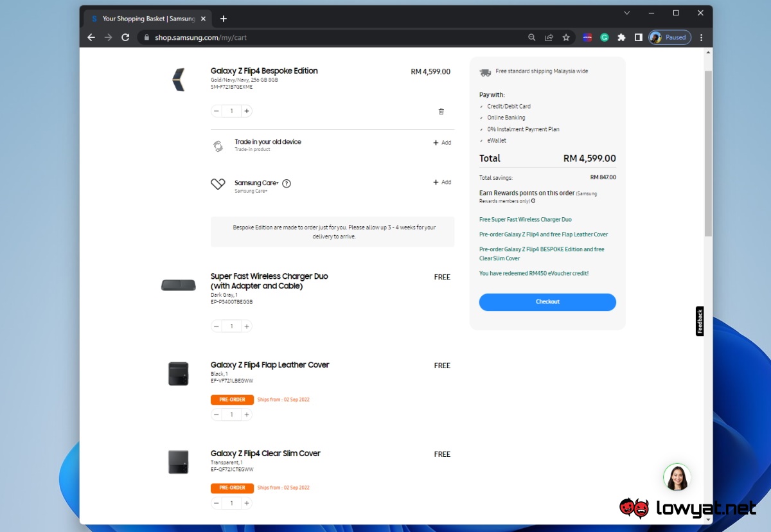Go back to the previous page

point(91,37)
